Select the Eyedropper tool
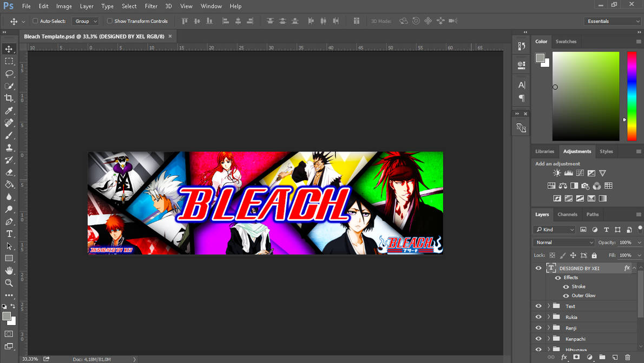This screenshot has height=363, width=644. (9, 110)
